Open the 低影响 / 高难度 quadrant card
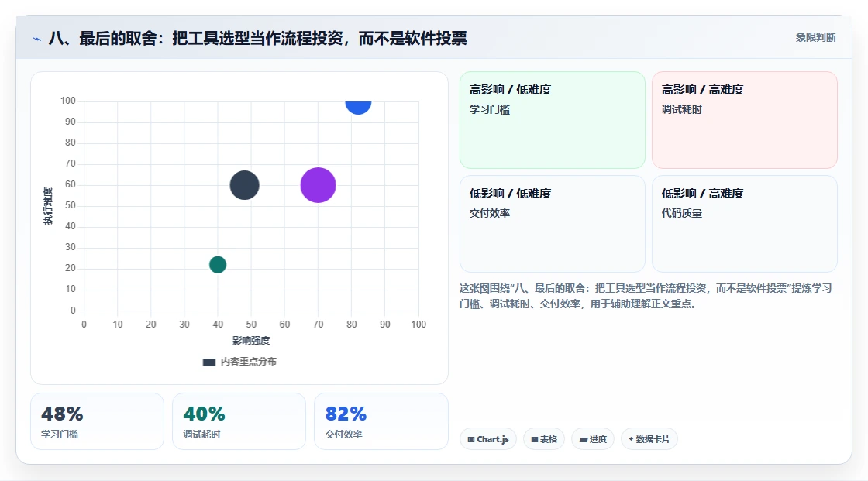The width and height of the screenshot is (868, 481). pyautogui.click(x=745, y=224)
